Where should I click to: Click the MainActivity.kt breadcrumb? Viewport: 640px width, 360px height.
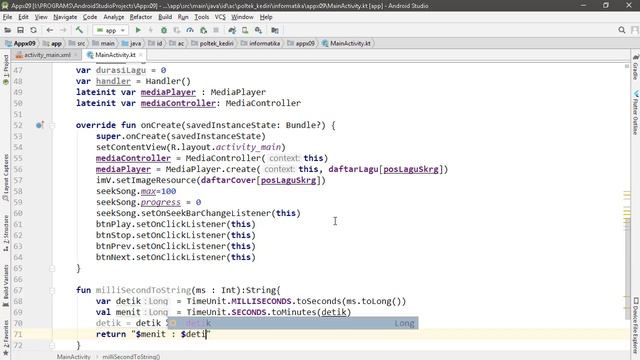[x=347, y=43]
